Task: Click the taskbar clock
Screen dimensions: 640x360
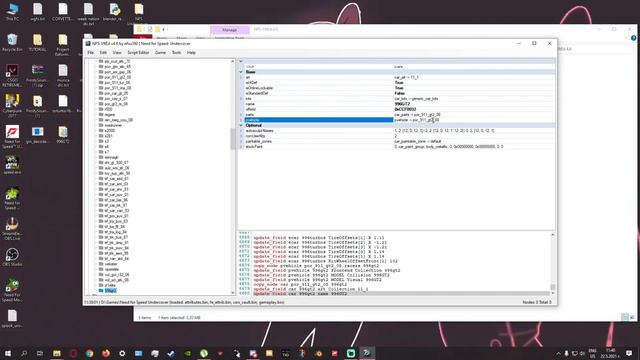Action: pos(611,353)
